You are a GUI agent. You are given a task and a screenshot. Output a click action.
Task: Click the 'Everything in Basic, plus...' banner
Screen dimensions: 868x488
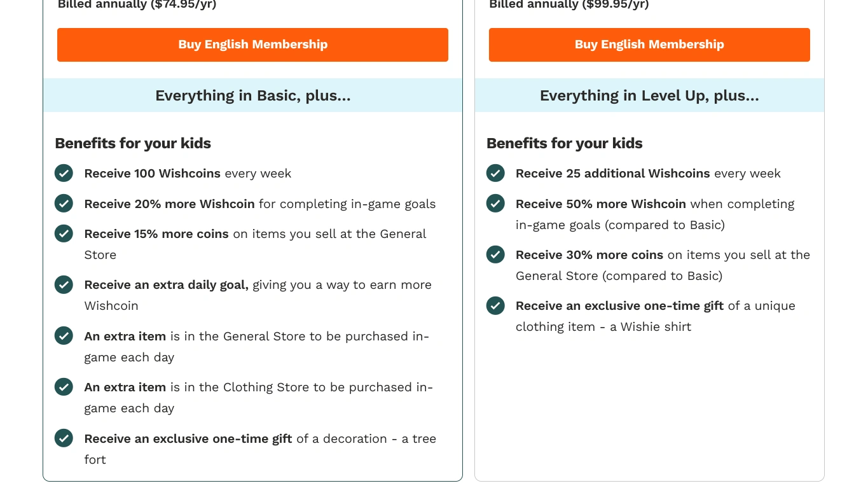pos(252,95)
